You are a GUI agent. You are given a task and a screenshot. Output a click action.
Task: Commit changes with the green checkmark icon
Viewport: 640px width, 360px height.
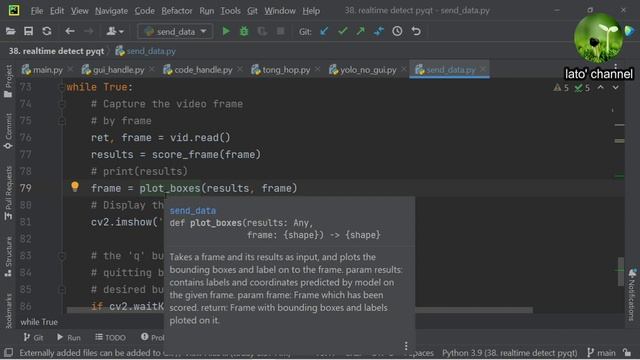pyautogui.click(x=342, y=31)
